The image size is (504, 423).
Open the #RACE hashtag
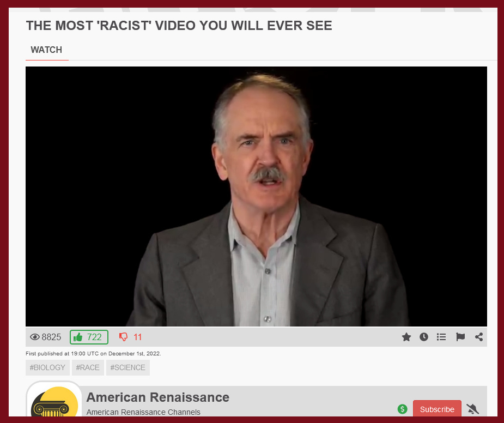(88, 367)
